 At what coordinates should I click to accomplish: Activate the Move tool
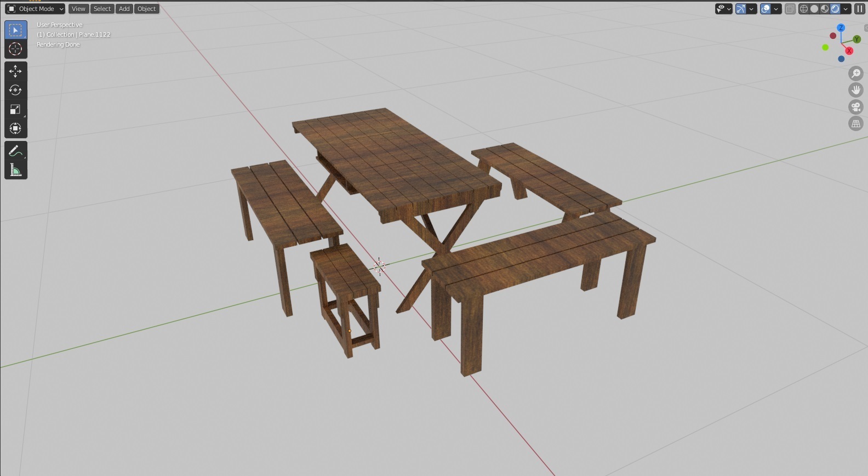click(x=15, y=71)
